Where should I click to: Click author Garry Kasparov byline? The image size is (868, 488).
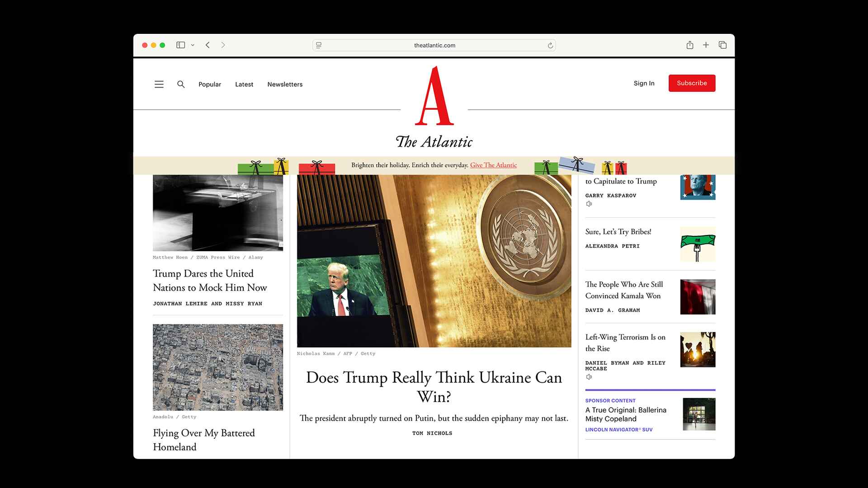pyautogui.click(x=611, y=196)
